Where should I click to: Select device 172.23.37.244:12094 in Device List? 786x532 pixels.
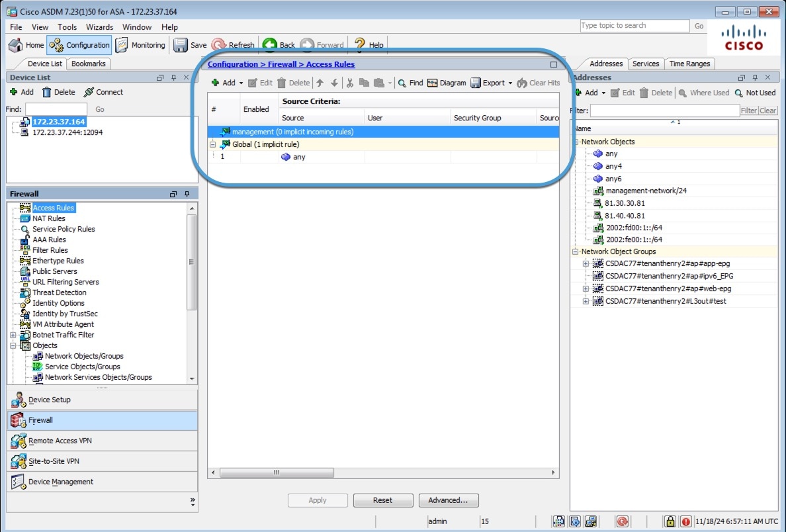(x=67, y=133)
